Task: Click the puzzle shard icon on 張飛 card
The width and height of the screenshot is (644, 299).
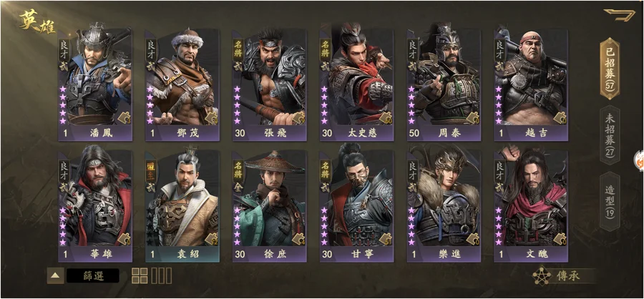Action: (298, 118)
